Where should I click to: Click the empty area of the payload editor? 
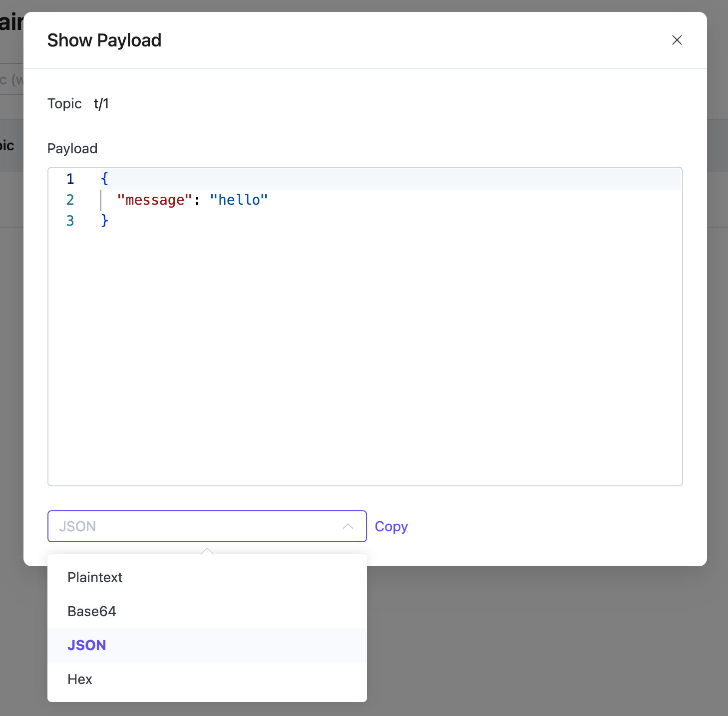(364, 350)
